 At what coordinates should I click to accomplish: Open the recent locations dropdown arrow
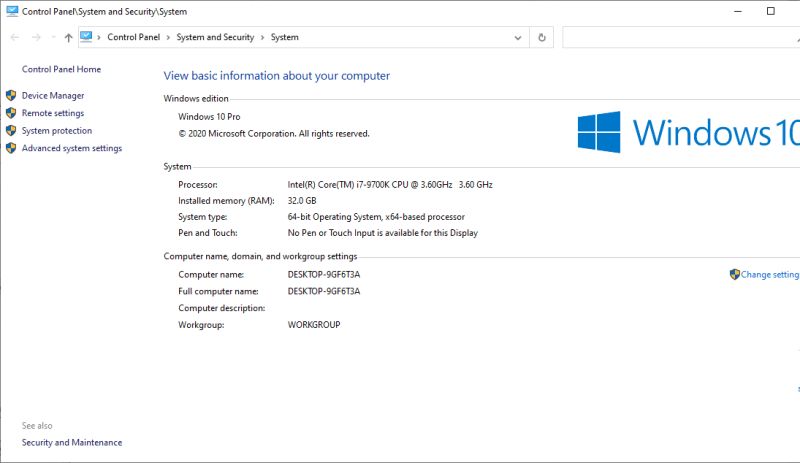coord(53,37)
